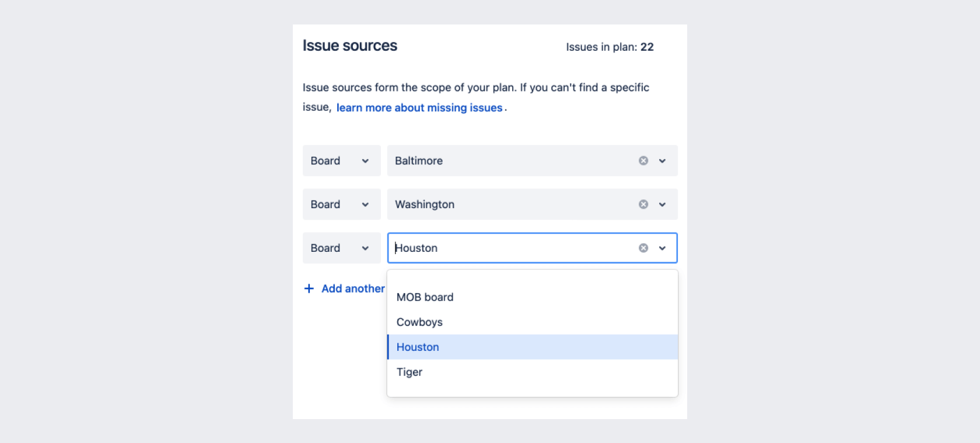Expand the Washington board chevron

click(663, 205)
